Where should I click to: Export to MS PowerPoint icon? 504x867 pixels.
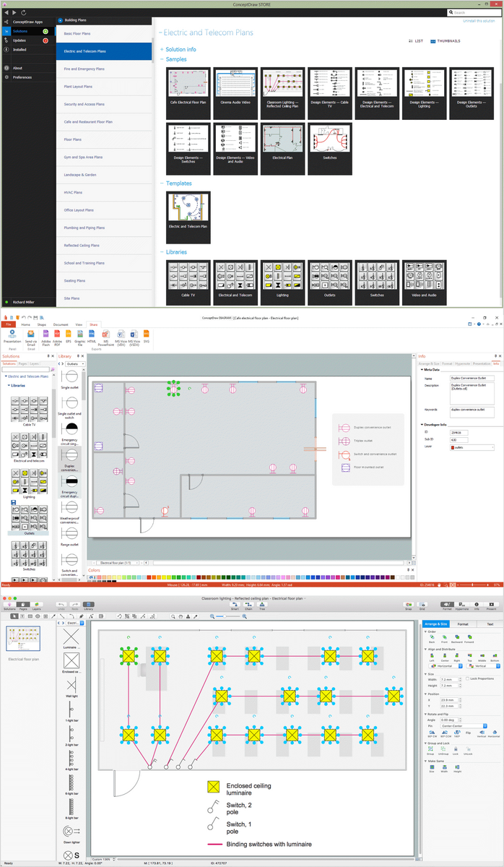(x=105, y=337)
